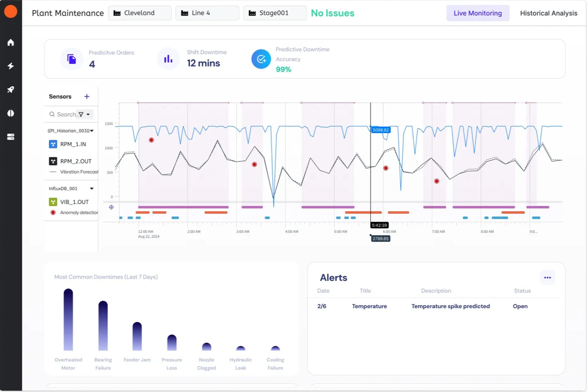587x392 pixels.
Task: Open the Stage001 selector
Action: (275, 13)
